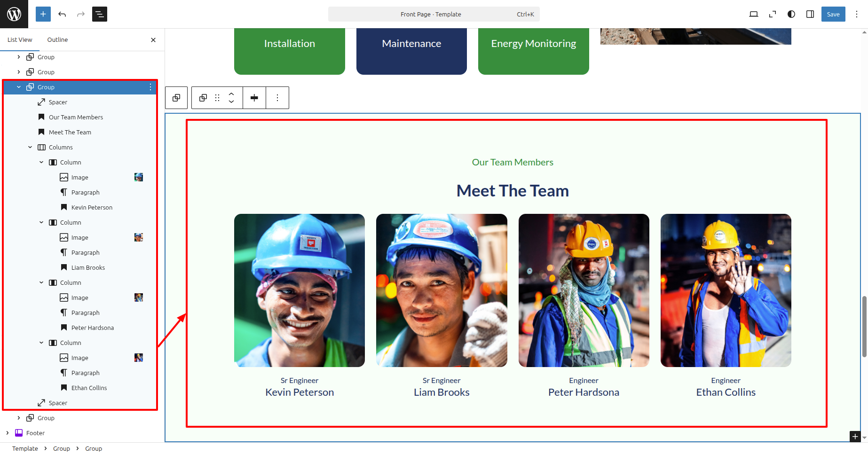Click the undo arrow icon

(62, 14)
